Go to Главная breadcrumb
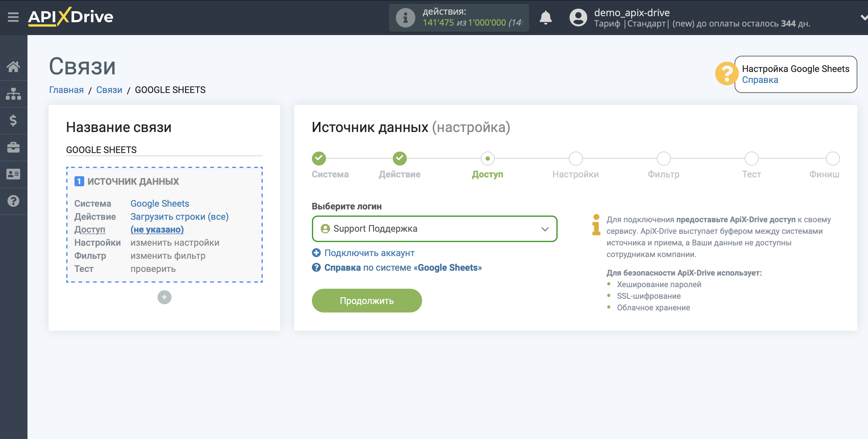 (66, 90)
